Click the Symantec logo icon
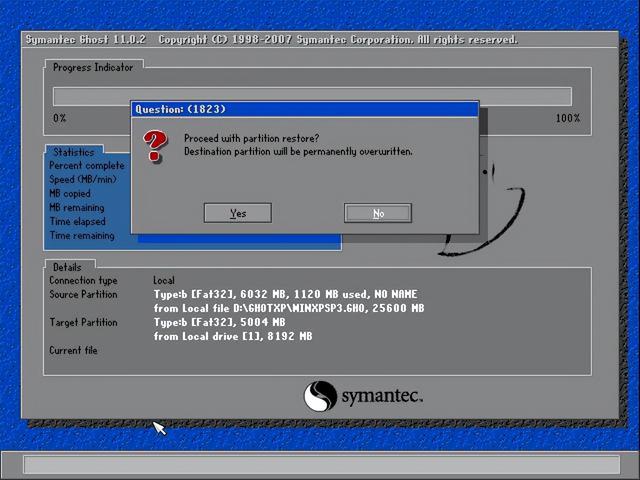640x480 pixels. click(320, 396)
